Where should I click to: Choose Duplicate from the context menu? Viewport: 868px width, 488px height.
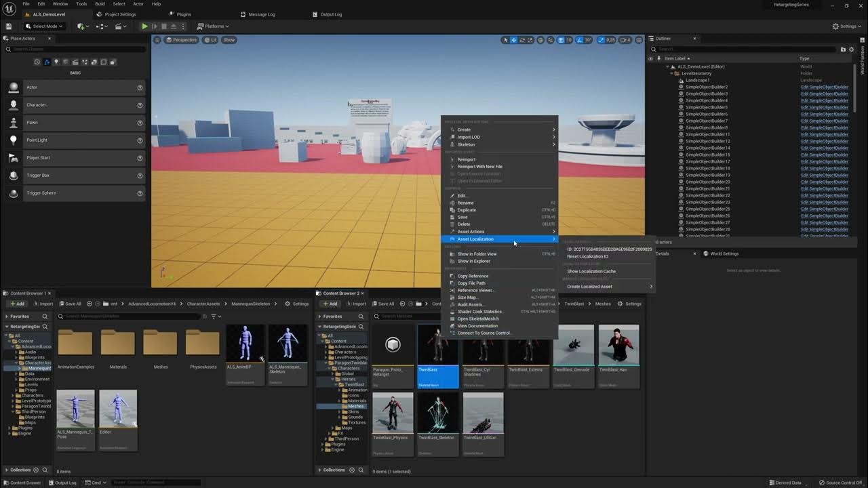467,210
